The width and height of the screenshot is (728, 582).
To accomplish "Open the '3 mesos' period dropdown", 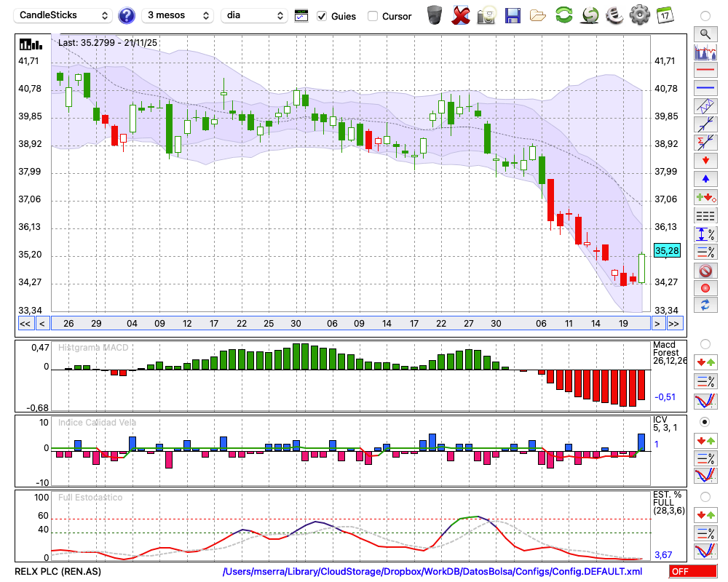I will tap(178, 15).
